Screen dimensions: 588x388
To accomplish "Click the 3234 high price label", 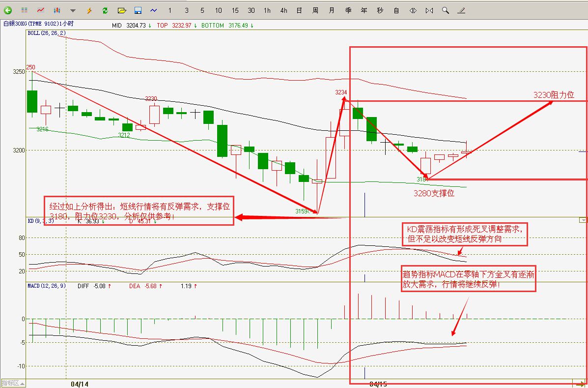I will [x=341, y=92].
